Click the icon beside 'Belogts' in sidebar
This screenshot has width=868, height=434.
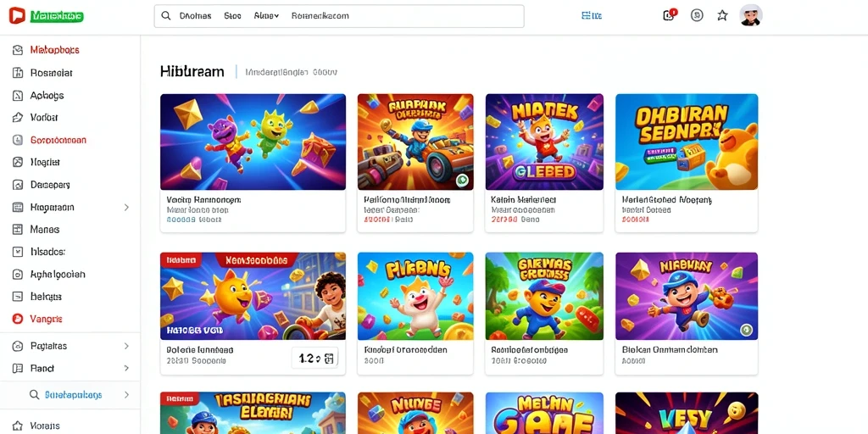[x=18, y=296]
